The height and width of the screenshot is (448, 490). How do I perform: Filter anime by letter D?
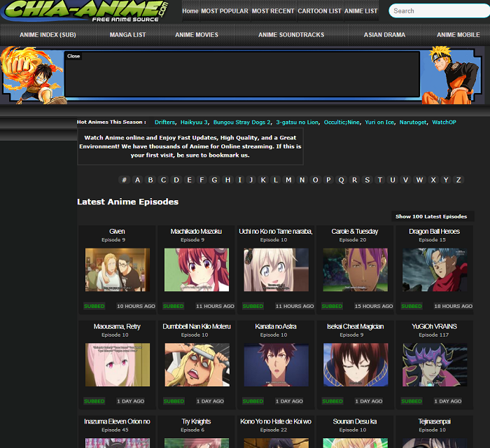pos(176,180)
